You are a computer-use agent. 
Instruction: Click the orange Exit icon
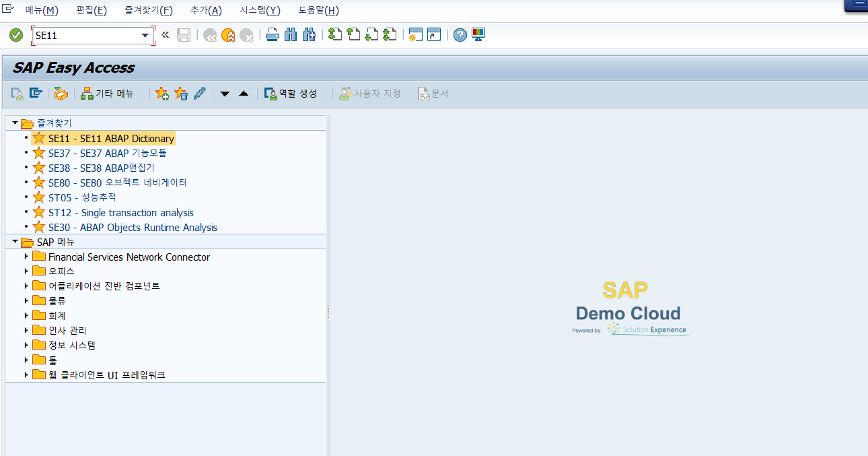click(x=228, y=35)
